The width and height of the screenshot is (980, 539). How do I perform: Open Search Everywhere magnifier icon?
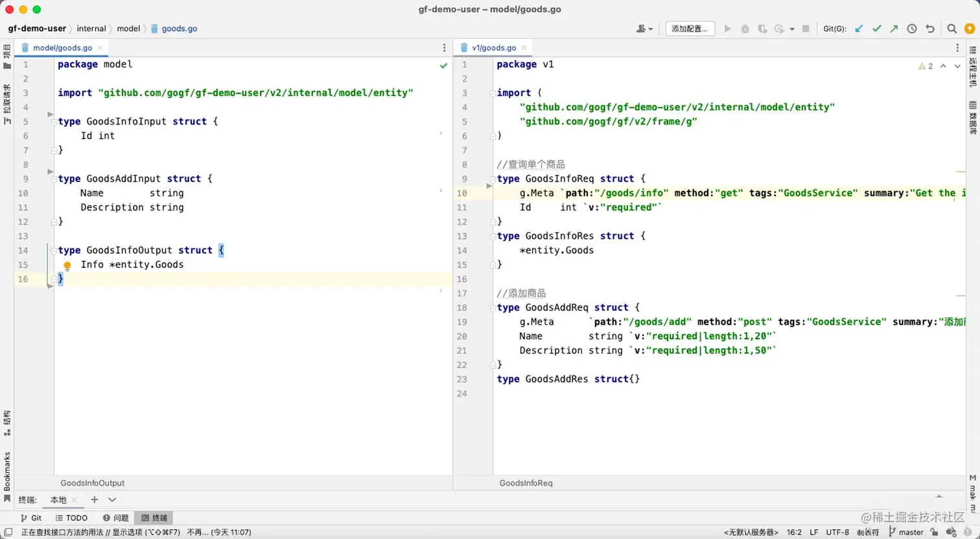coord(951,29)
